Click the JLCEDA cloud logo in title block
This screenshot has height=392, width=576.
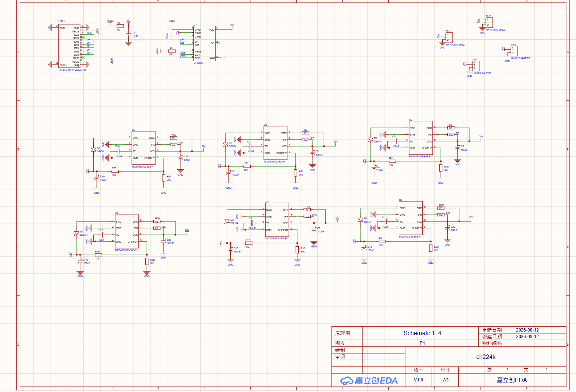coord(347,381)
